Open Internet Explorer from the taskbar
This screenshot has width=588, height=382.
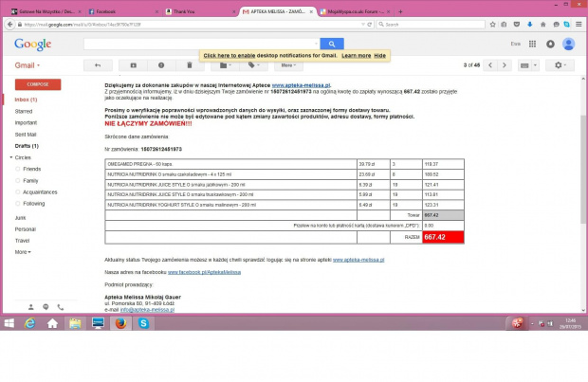point(30,323)
